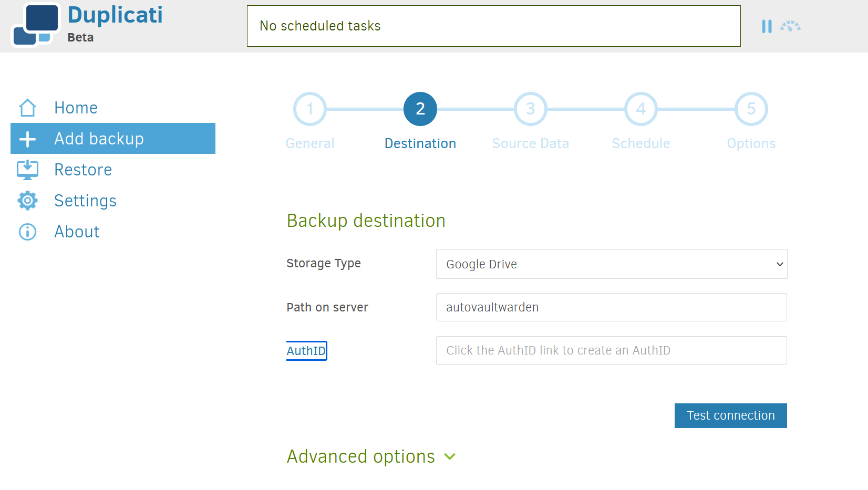The height and width of the screenshot is (490, 868).
Task: Click the About info icon
Action: click(27, 232)
